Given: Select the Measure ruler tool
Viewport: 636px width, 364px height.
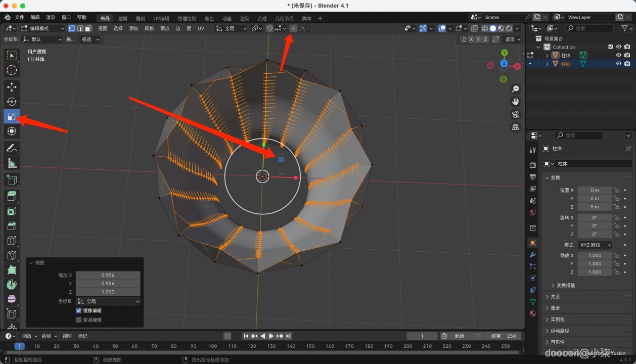Looking at the screenshot, I should pyautogui.click(x=12, y=163).
